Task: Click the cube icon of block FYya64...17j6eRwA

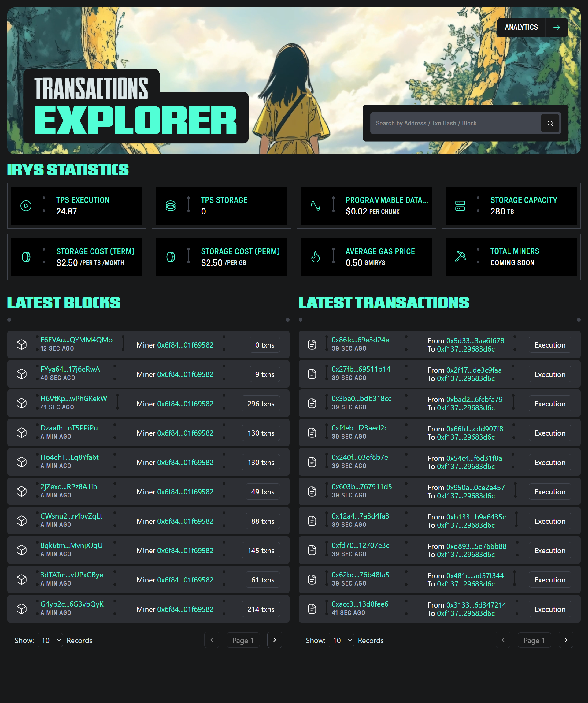Action: 22,374
